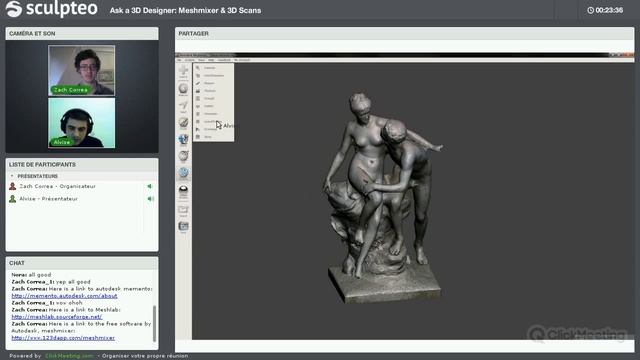Image resolution: width=640 pixels, height=360 pixels.
Task: Click the chat panel scrollbar
Action: pos(154,323)
